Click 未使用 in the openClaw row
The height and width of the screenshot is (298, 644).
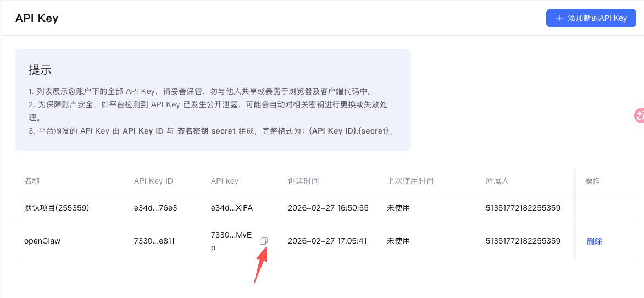[398, 241]
